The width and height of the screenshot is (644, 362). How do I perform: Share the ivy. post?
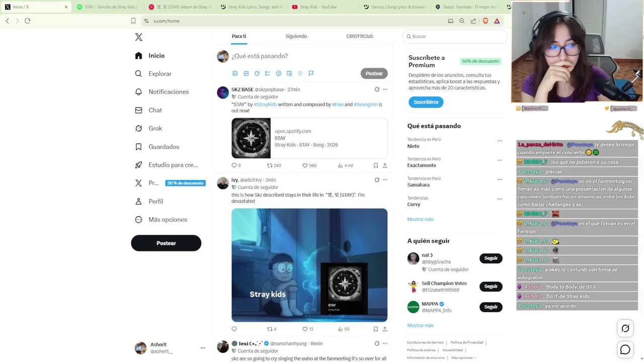(385, 329)
